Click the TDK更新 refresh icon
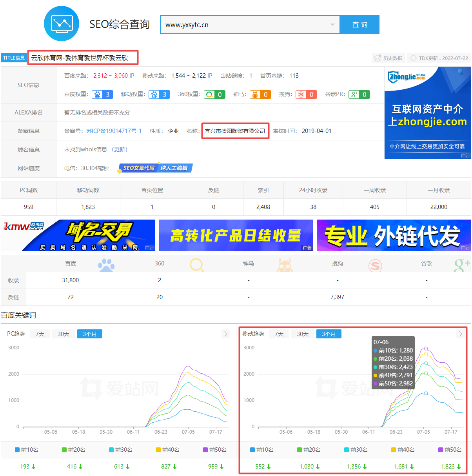 point(413,58)
